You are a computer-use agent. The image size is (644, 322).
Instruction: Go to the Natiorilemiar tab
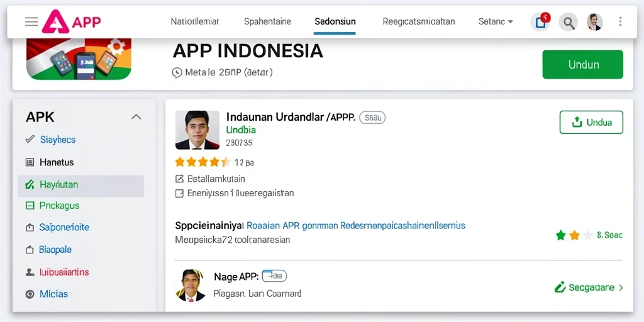[195, 21]
